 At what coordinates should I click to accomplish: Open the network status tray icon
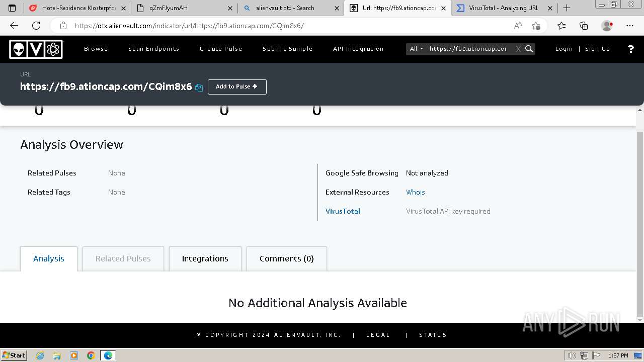584,355
